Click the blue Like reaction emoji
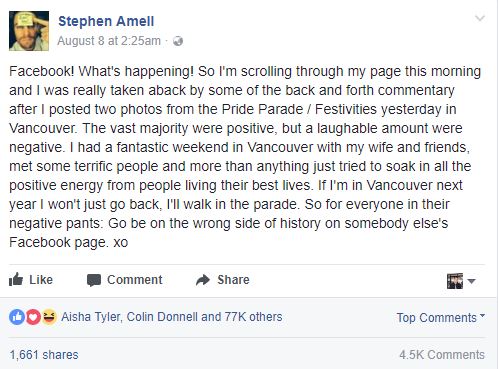This screenshot has width=498, height=369. tap(17, 317)
